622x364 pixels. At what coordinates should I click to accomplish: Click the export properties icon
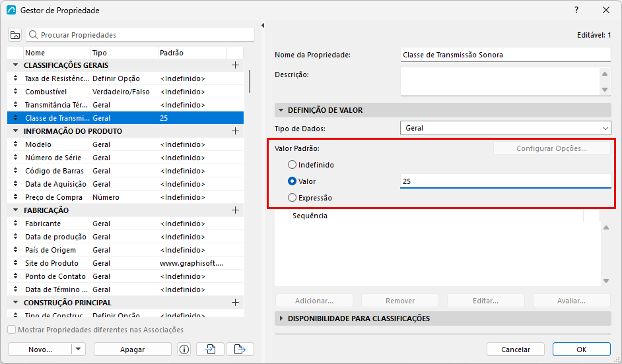pos(240,349)
